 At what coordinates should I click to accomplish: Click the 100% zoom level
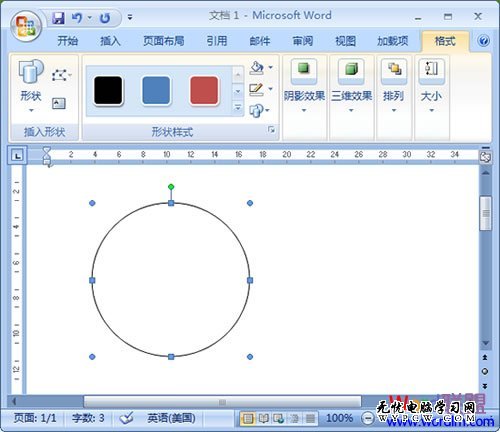coord(339,418)
